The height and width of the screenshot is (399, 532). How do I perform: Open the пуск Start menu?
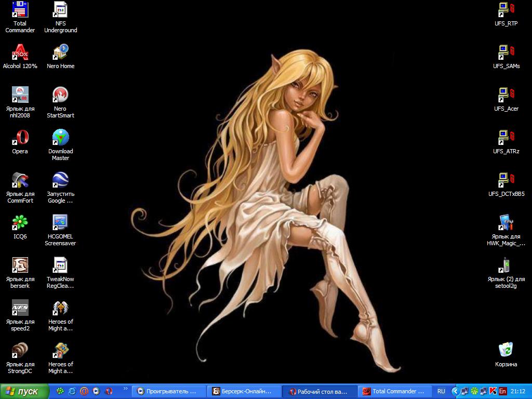pos(24,391)
